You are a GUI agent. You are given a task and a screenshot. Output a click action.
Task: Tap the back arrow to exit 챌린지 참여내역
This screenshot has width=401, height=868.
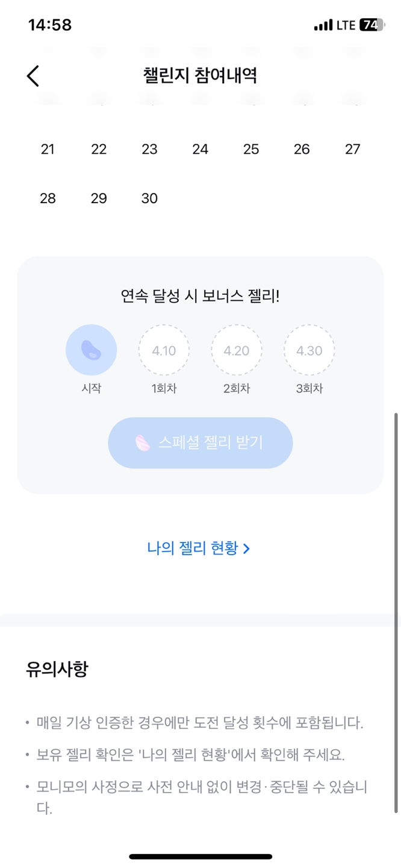(x=33, y=76)
